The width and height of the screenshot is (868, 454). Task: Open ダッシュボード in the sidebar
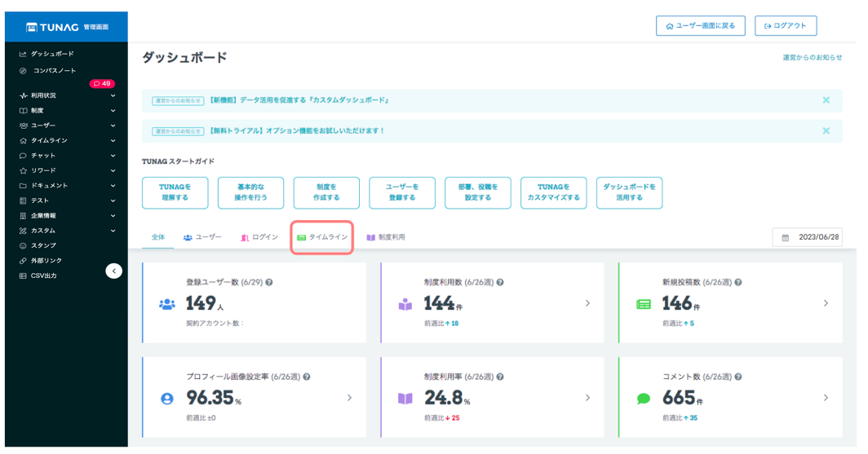pos(46,54)
